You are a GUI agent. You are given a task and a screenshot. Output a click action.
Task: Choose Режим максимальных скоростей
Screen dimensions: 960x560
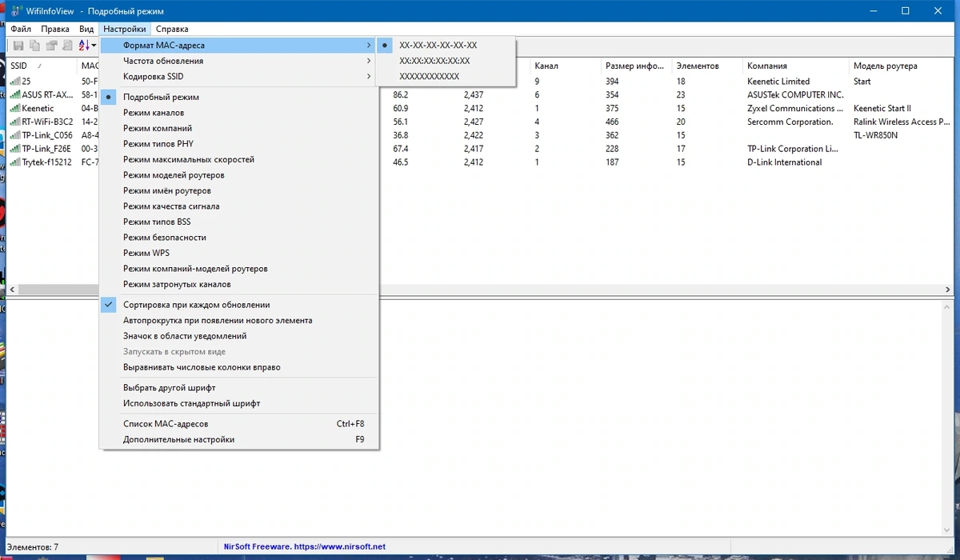pos(239,159)
